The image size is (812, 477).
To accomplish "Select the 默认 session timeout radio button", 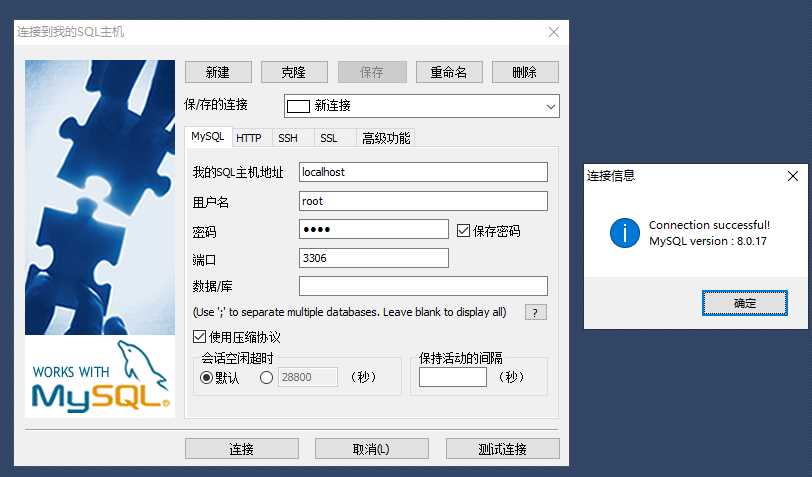I will (x=206, y=378).
